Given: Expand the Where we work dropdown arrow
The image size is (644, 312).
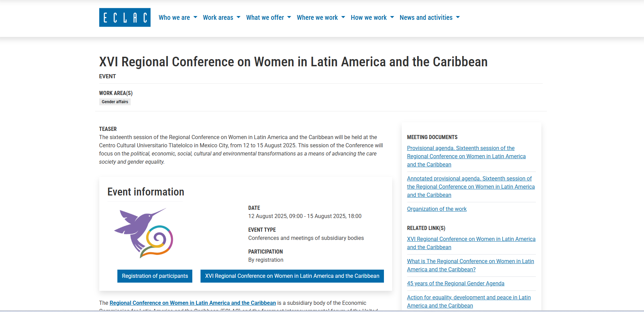Looking at the screenshot, I should click(x=343, y=17).
